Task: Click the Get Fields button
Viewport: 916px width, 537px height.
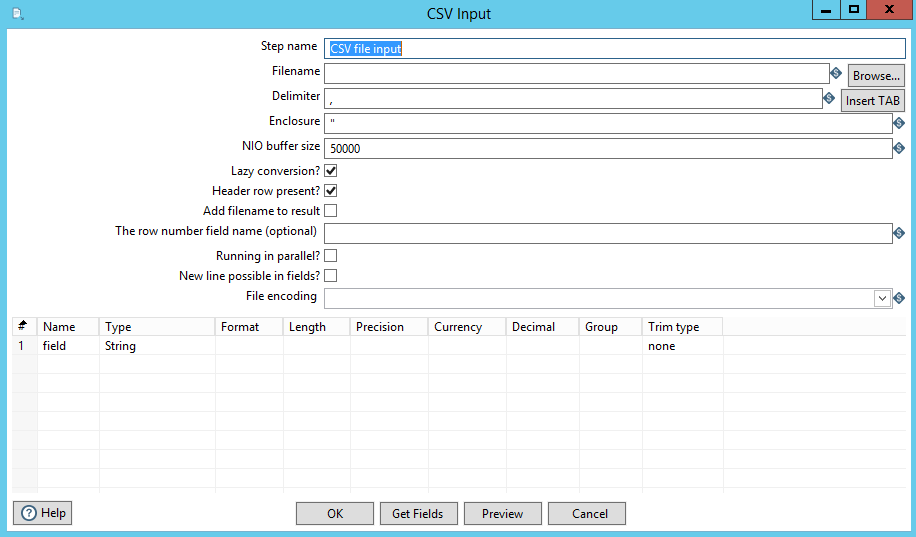Action: click(418, 513)
